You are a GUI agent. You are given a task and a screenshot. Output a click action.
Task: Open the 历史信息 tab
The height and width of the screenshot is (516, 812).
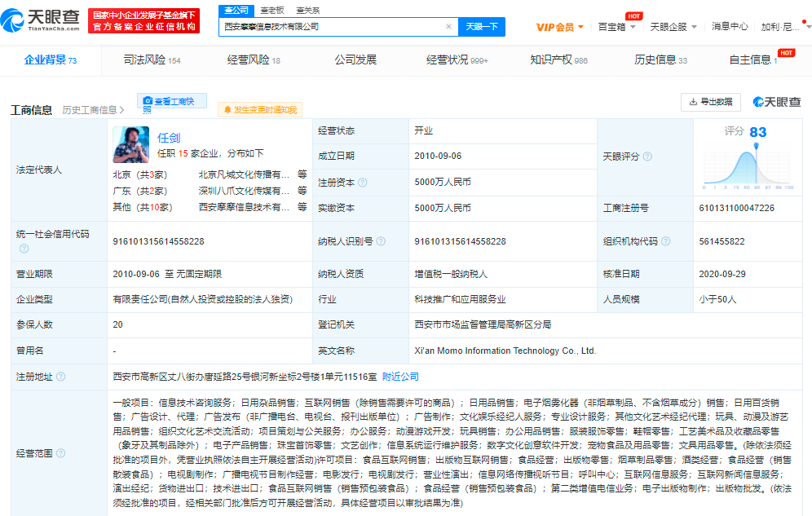pos(660,60)
